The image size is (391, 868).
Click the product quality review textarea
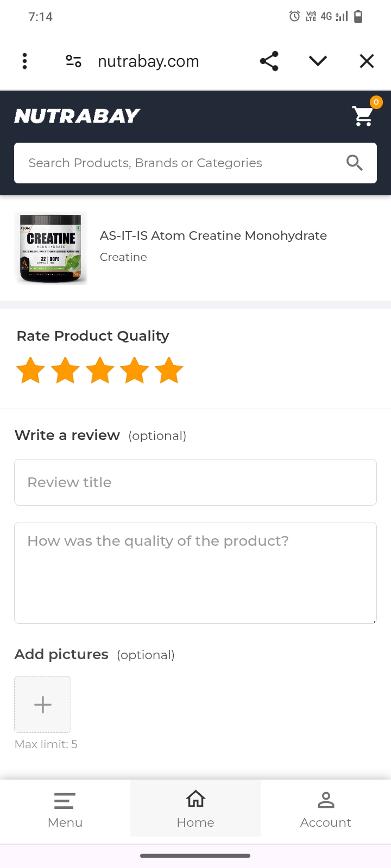195,573
